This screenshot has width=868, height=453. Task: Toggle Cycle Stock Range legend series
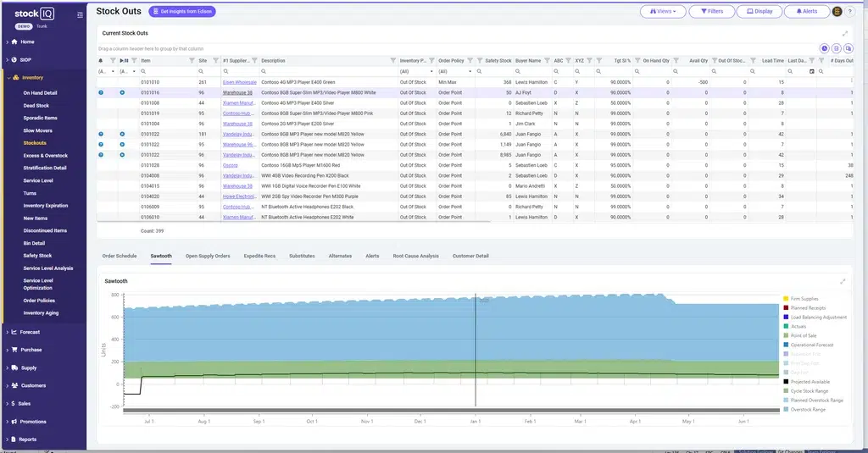pos(805,391)
